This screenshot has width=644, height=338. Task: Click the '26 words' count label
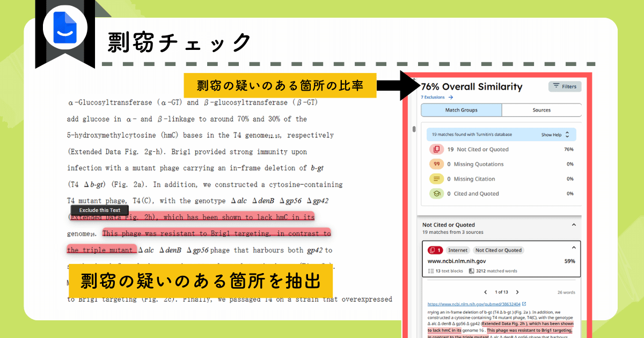coord(566,292)
